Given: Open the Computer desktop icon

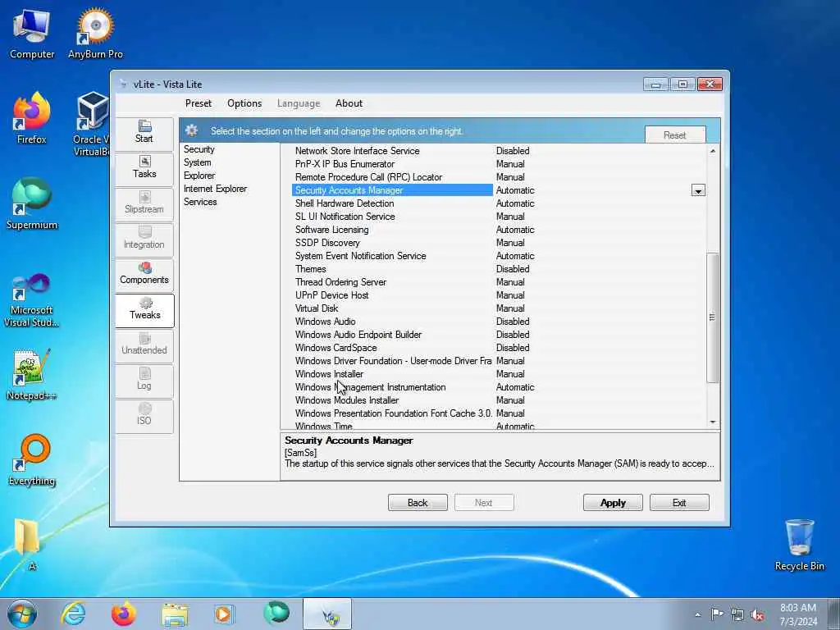Looking at the screenshot, I should pyautogui.click(x=32, y=33).
